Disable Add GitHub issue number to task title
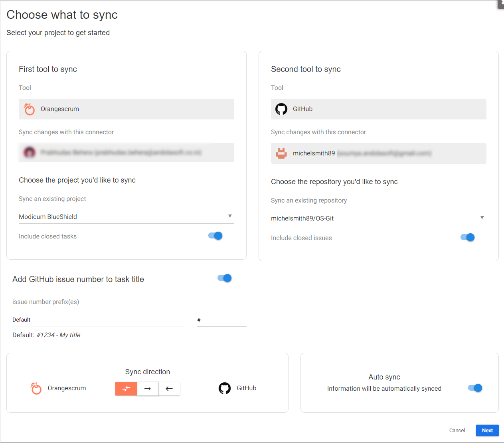This screenshot has width=504, height=443. [x=225, y=278]
